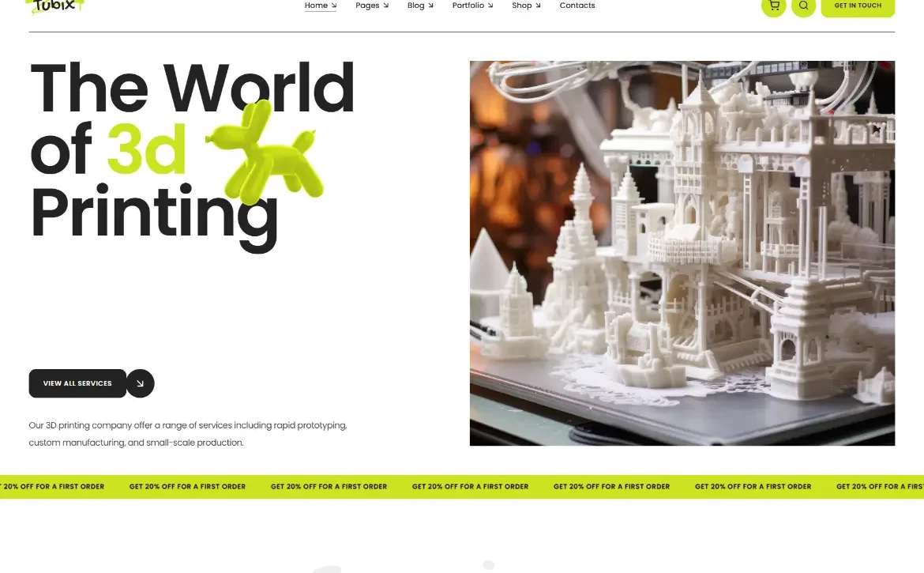The width and height of the screenshot is (924, 573).
Task: Click the round arrow button beside View All Services
Action: pyautogui.click(x=141, y=383)
